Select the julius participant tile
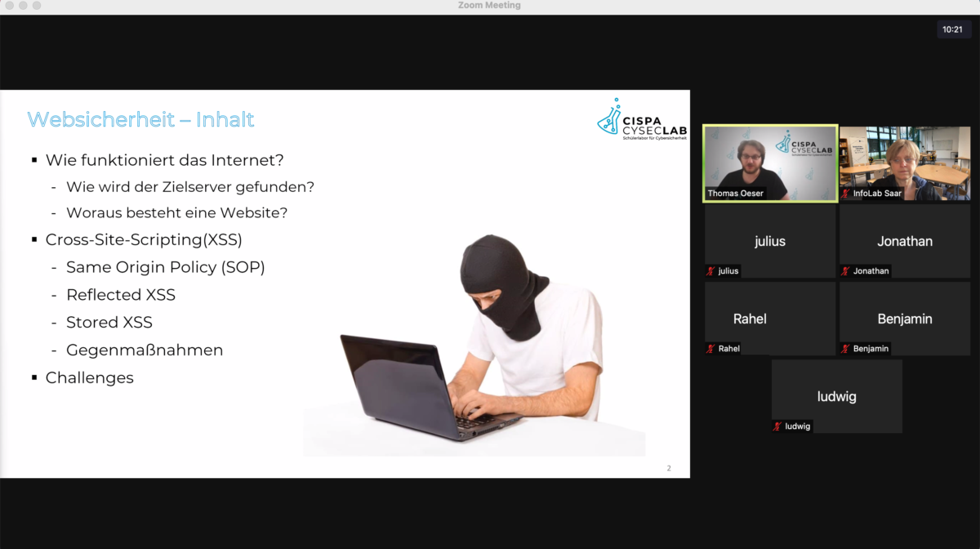Image resolution: width=980 pixels, height=549 pixels. pos(770,241)
